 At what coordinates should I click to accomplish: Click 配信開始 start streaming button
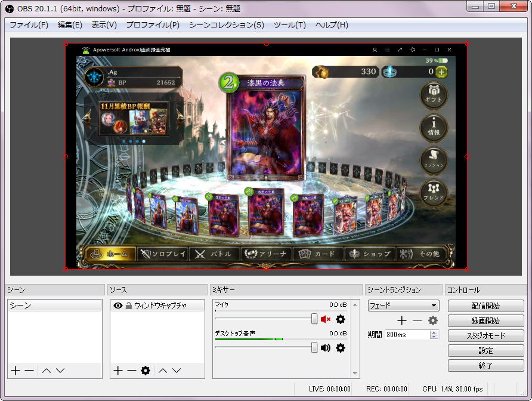point(486,306)
